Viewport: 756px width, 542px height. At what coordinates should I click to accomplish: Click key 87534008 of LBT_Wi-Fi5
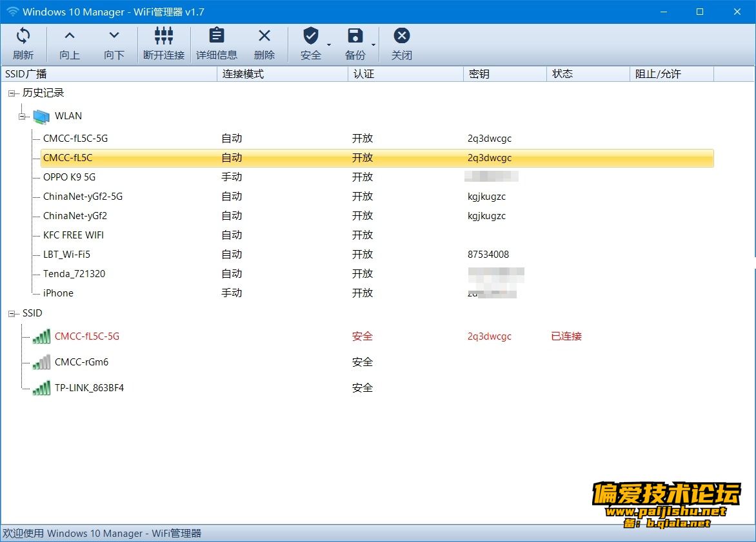pos(488,255)
